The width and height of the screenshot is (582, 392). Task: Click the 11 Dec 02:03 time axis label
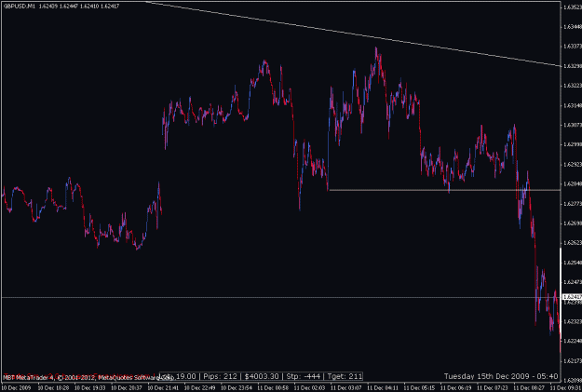309,387
